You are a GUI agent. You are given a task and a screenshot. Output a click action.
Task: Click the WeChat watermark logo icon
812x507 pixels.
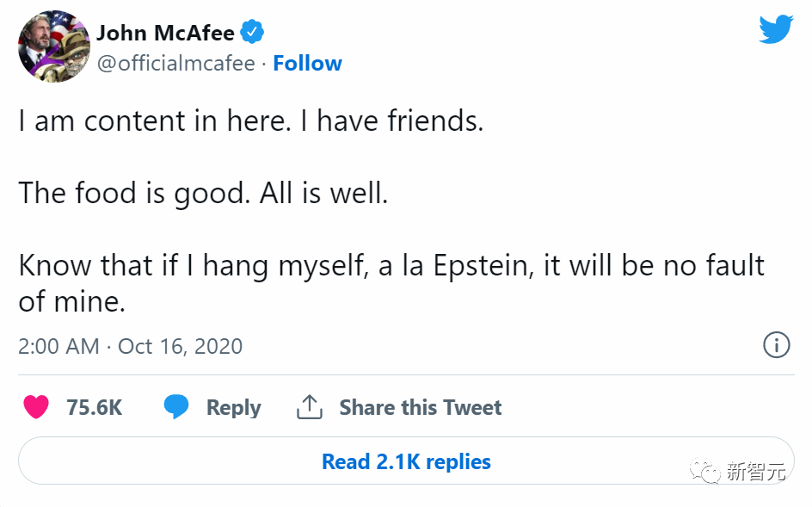coord(708,471)
